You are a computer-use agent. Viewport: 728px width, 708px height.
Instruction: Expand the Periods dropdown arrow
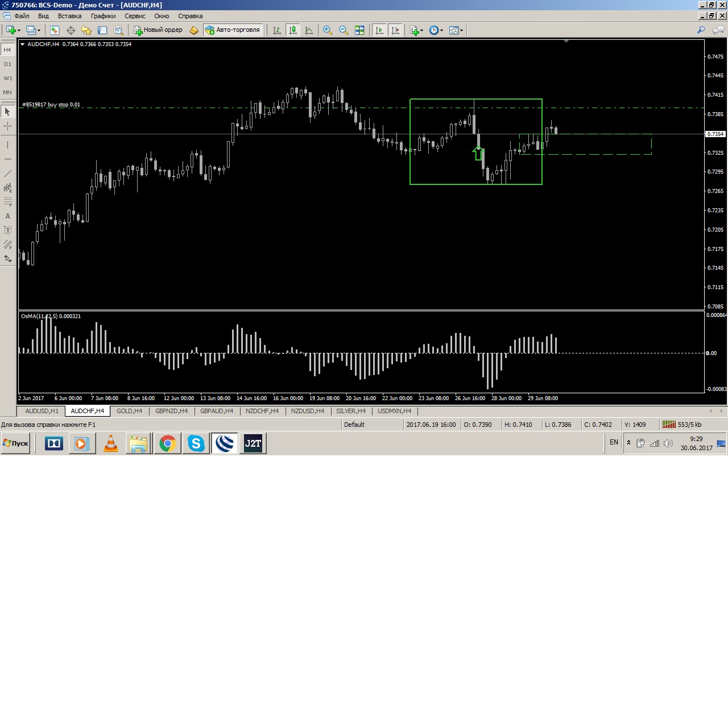pos(441,31)
